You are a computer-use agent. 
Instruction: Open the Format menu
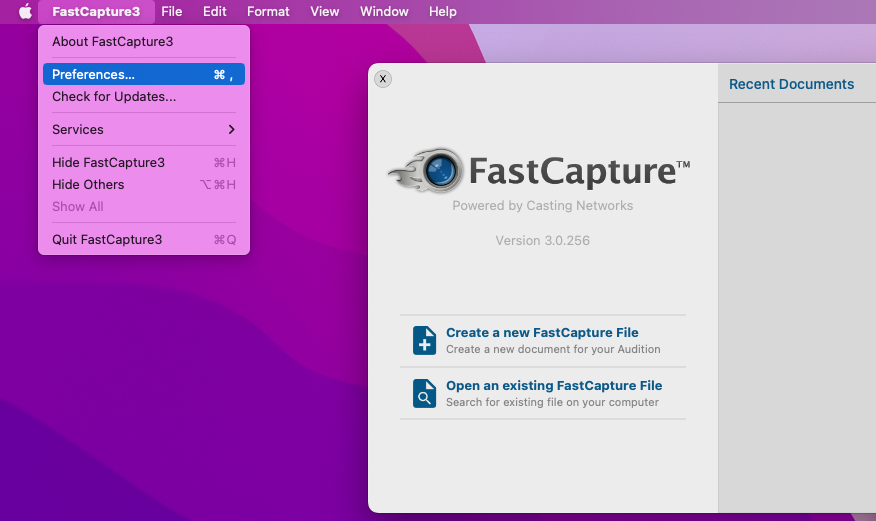[268, 11]
